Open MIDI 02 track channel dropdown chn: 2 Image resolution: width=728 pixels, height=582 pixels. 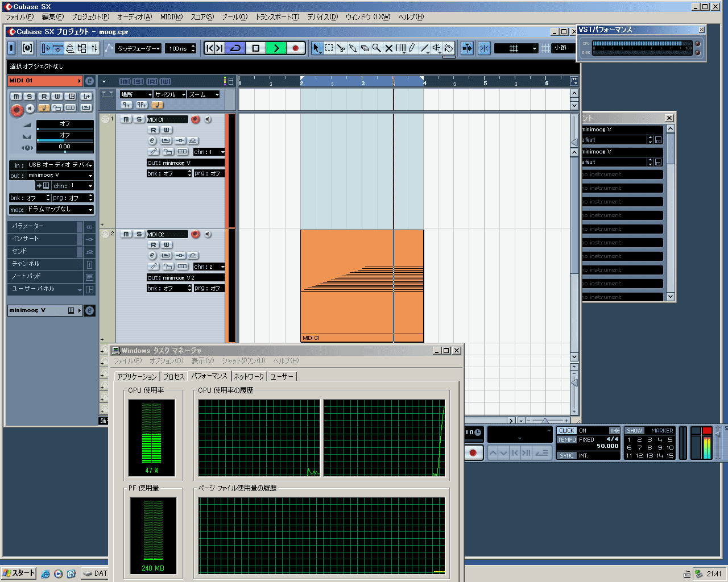tap(209, 267)
